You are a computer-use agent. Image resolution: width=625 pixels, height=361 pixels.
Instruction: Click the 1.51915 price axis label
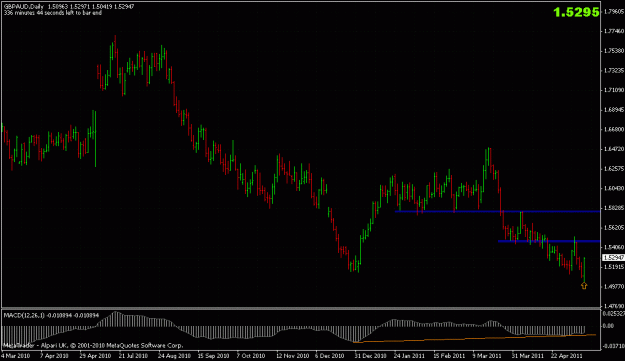613,267
